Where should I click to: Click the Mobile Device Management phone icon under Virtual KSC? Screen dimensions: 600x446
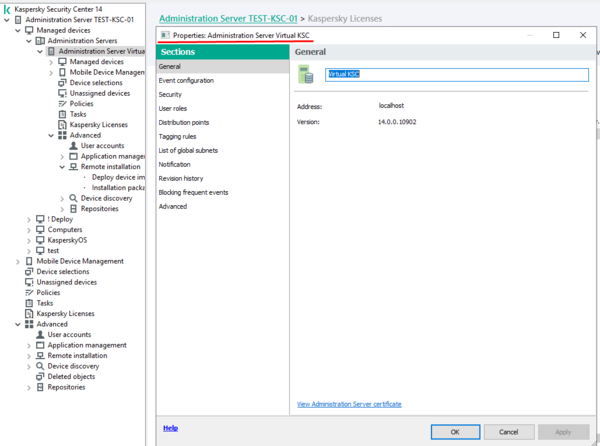62,72
